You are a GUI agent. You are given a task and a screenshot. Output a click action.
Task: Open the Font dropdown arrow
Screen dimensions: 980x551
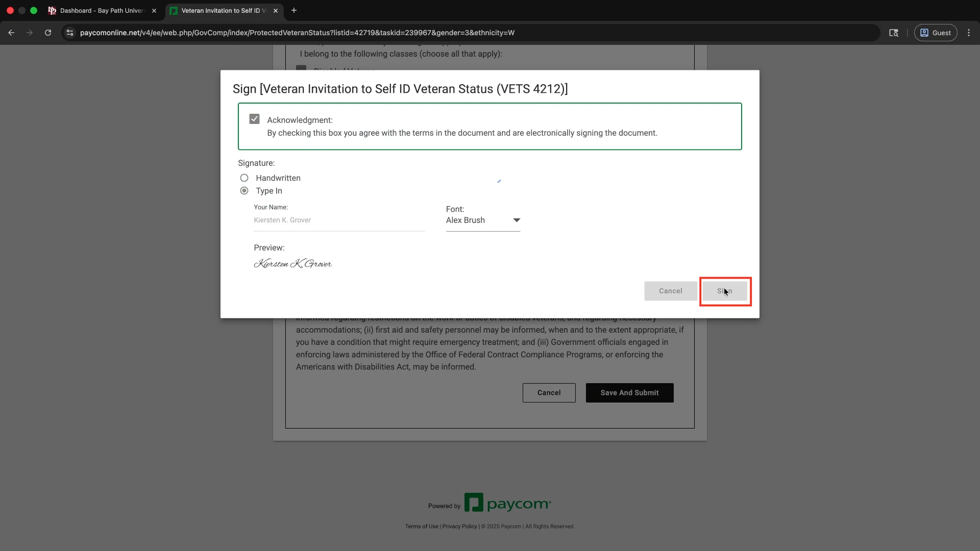tap(517, 220)
